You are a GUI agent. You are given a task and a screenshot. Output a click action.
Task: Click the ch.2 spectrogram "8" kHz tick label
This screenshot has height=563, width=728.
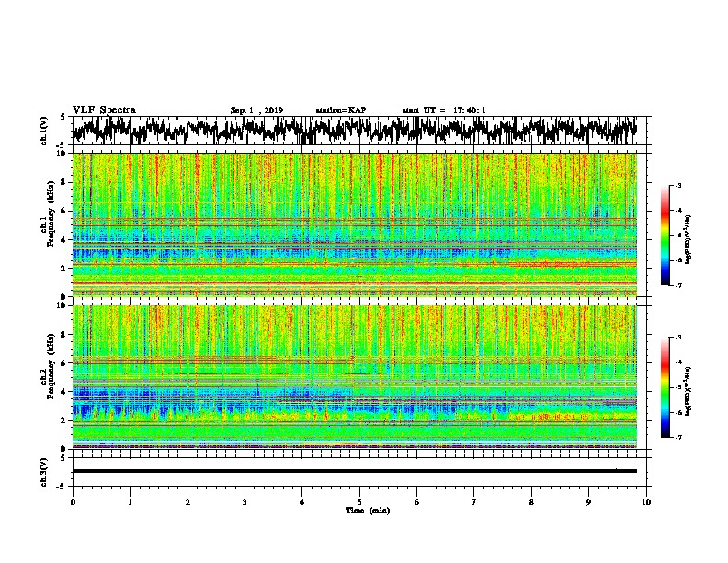click(x=64, y=335)
